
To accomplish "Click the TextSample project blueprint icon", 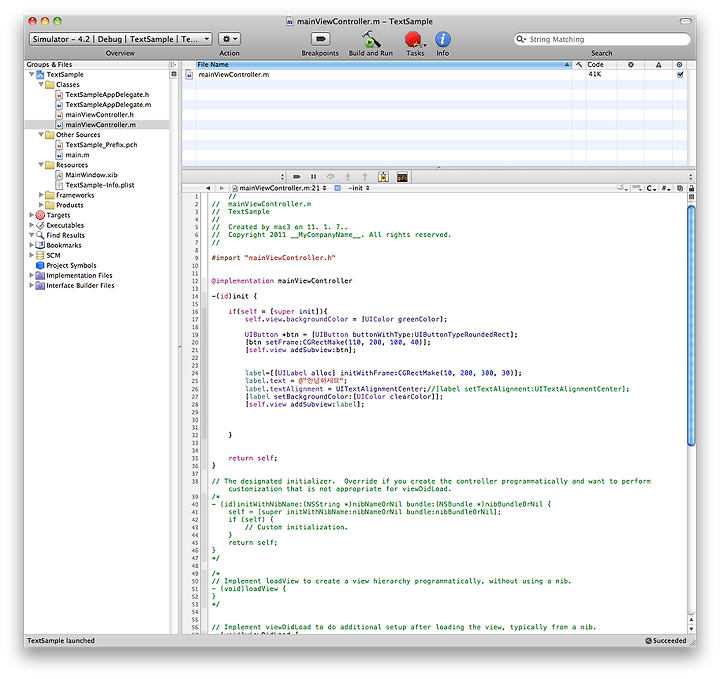I will pos(40,74).
